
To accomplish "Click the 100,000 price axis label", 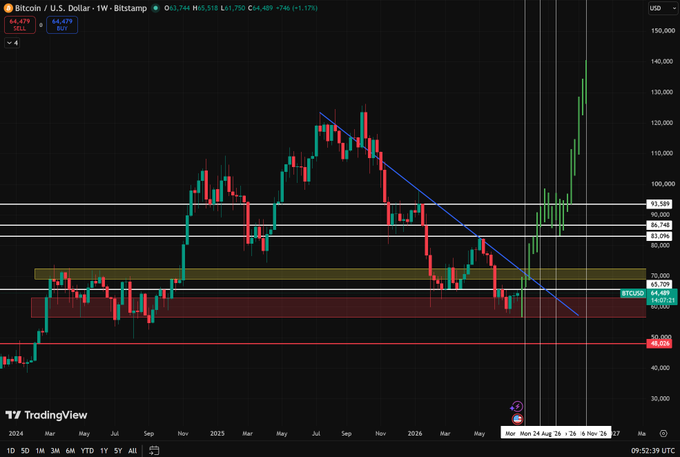I will pos(663,184).
